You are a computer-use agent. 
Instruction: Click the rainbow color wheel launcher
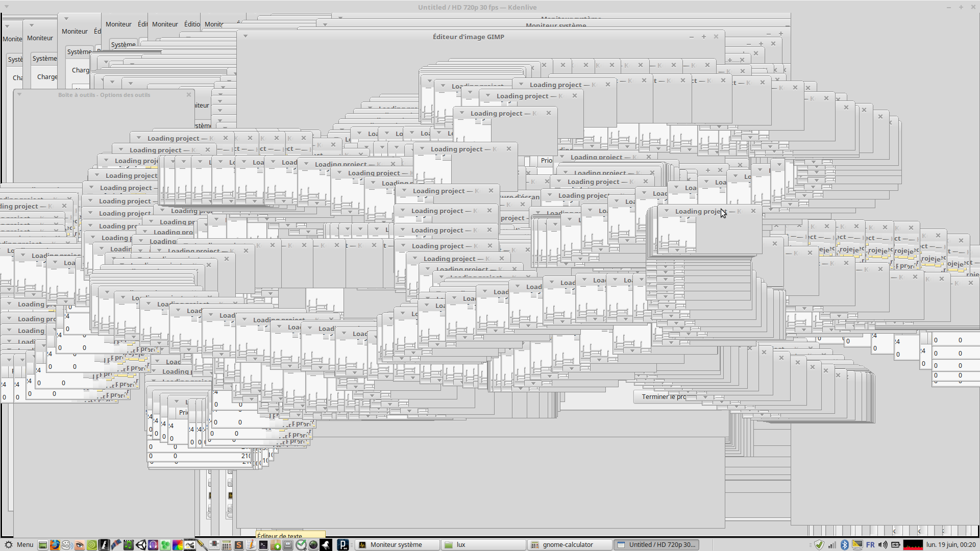point(177,545)
